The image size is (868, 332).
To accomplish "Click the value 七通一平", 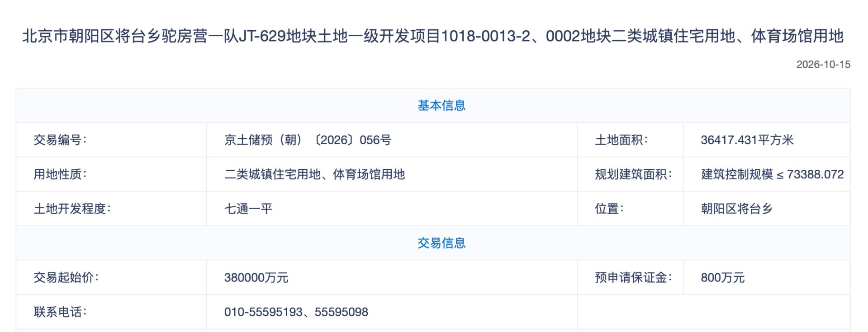I will pos(248,209).
